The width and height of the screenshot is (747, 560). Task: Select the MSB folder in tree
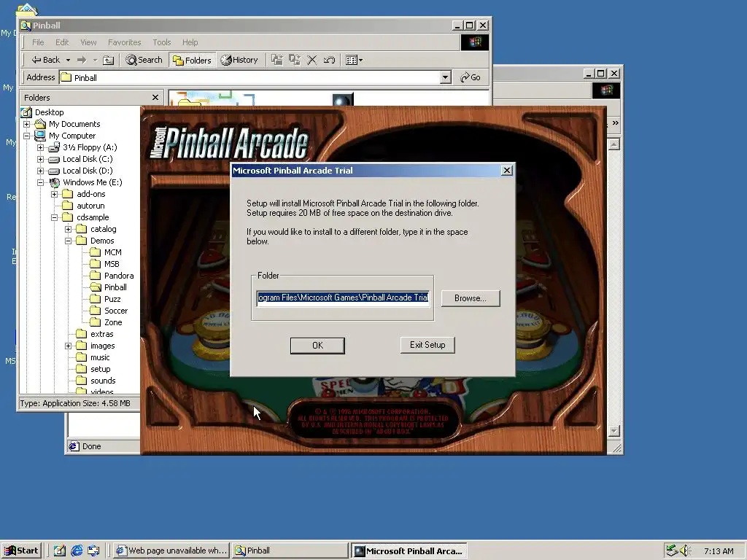pyautogui.click(x=112, y=264)
